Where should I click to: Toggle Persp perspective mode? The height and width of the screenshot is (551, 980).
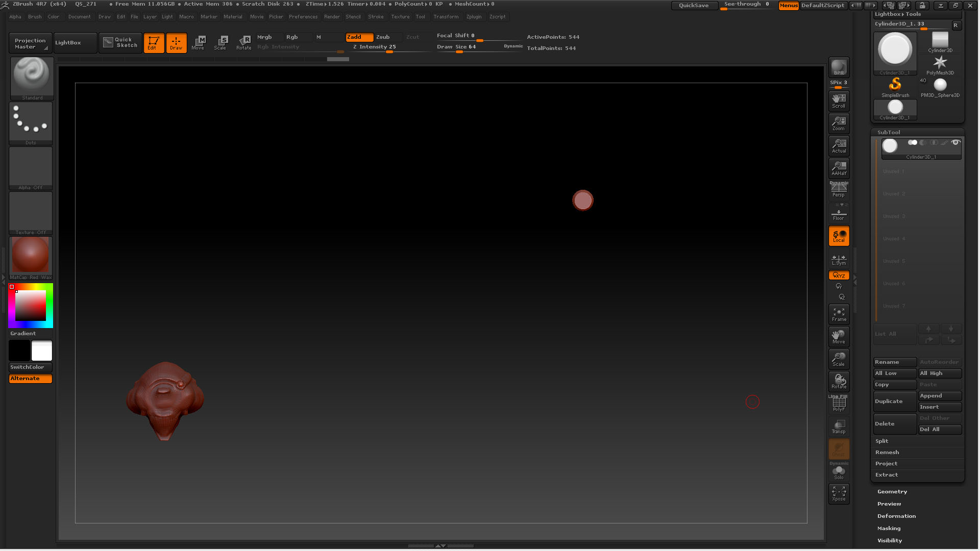tap(839, 190)
